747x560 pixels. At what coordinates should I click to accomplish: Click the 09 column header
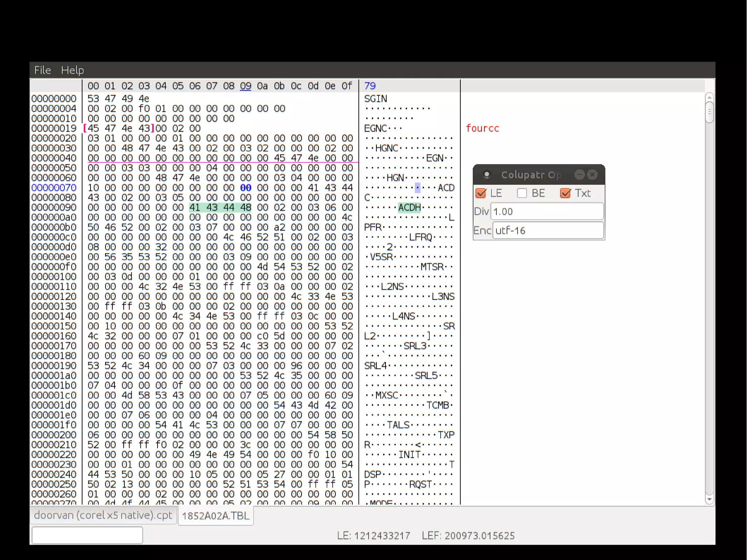(x=245, y=86)
